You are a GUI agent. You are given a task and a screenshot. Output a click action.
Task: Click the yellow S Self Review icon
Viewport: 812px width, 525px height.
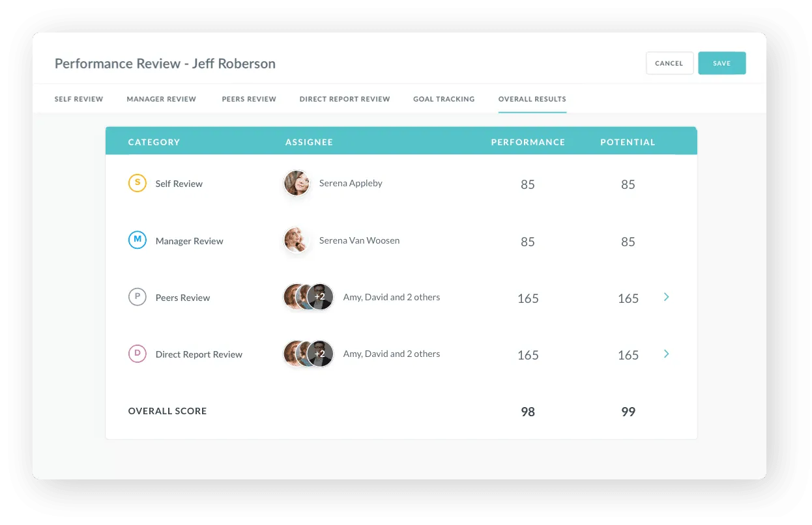point(137,183)
